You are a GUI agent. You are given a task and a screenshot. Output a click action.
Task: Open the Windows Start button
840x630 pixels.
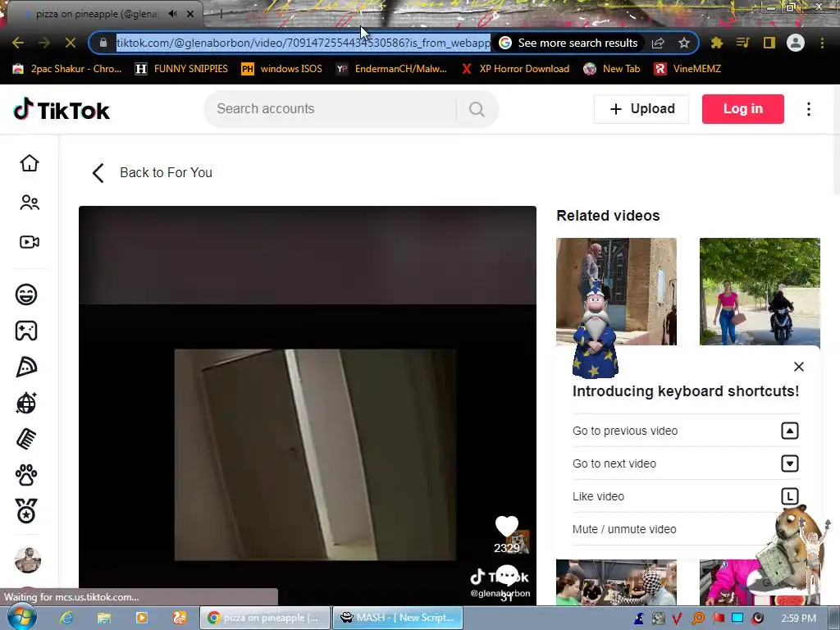click(x=21, y=618)
